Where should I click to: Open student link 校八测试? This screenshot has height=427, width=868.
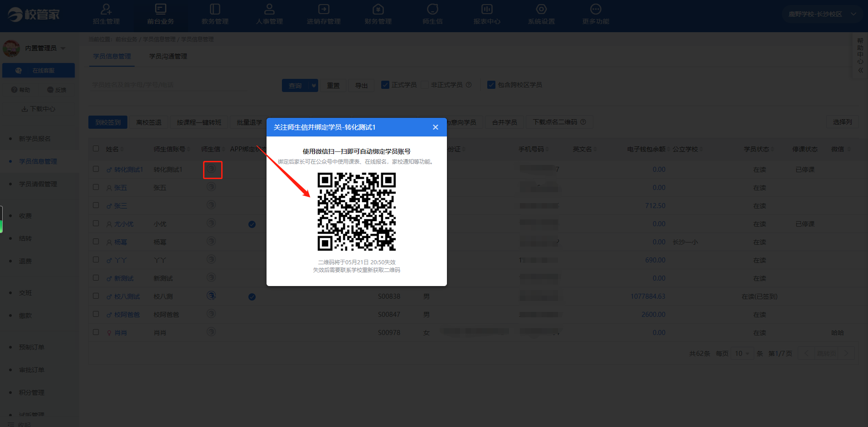point(127,296)
